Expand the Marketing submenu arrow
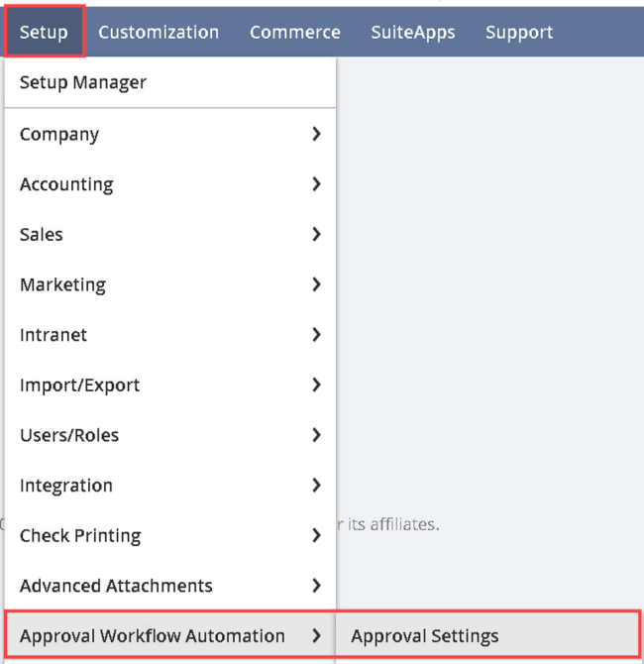Screen dimensions: 644x664 point(316,284)
